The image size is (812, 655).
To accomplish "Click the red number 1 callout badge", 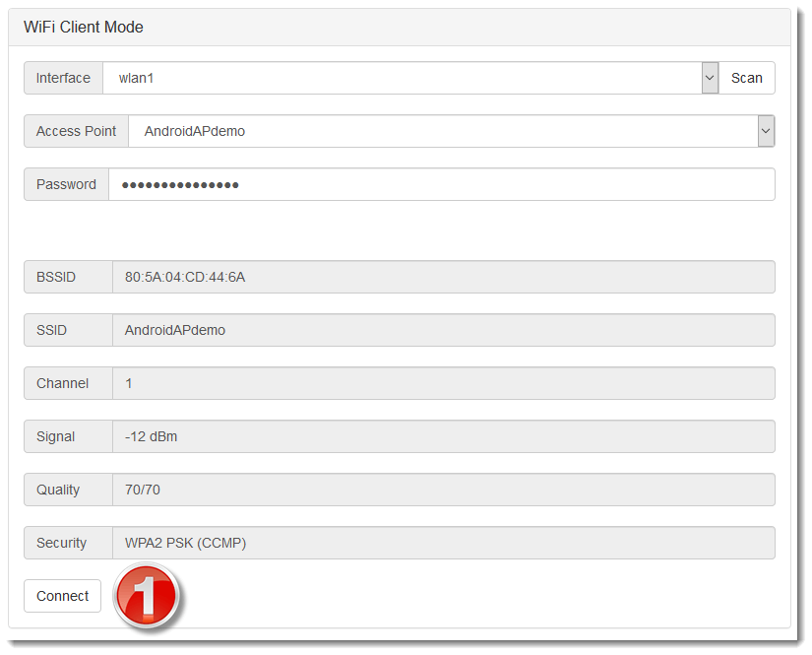I will tap(147, 595).
